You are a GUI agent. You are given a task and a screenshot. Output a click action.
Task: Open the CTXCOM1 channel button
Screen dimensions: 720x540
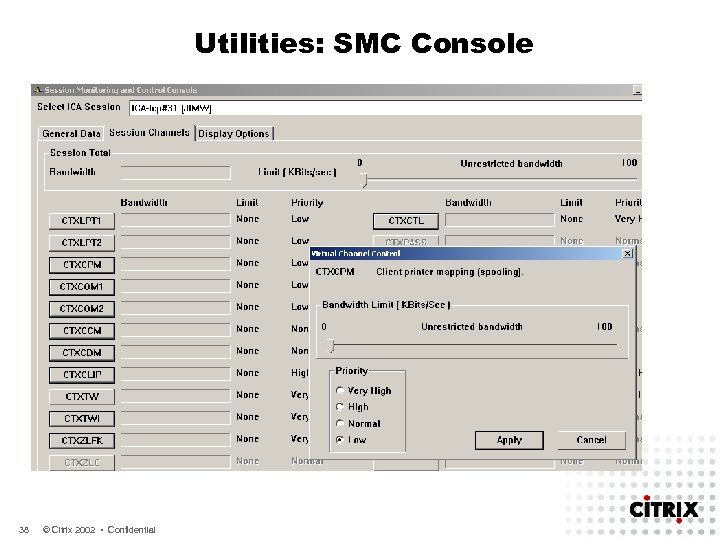tap(82, 287)
